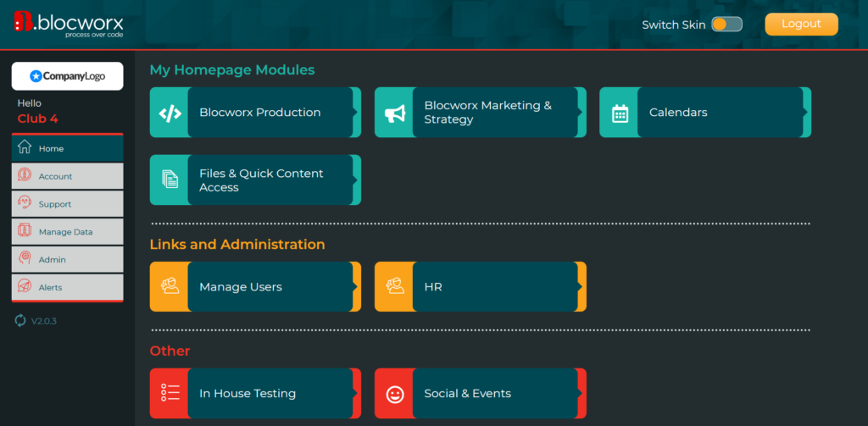Select Home in the sidebar menu

pos(68,148)
